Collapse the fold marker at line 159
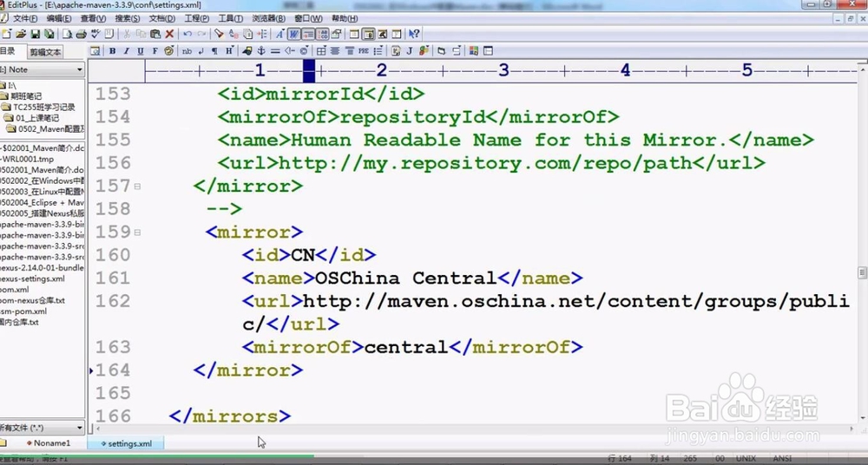868x465 pixels. click(x=137, y=232)
